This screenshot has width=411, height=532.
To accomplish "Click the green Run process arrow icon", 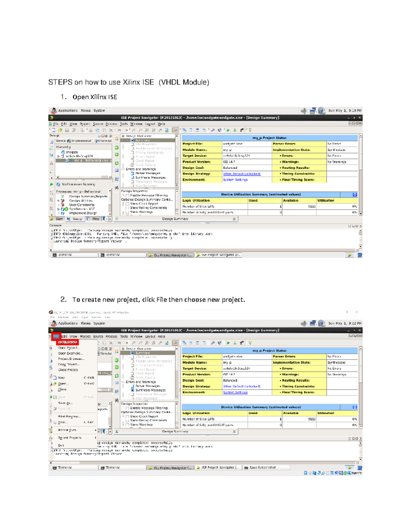I will [52, 184].
